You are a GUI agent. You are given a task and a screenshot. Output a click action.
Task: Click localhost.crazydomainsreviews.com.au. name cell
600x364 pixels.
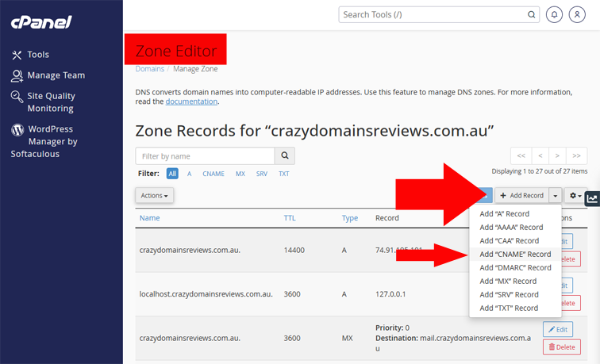point(206,294)
